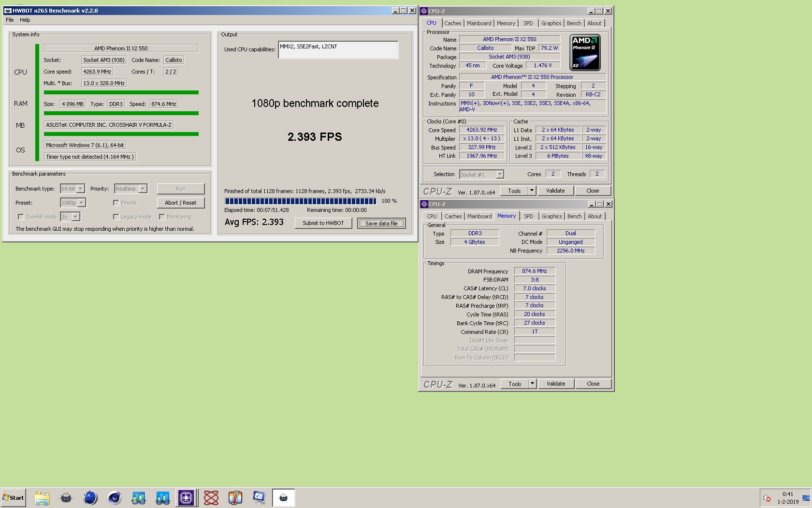This screenshot has height=508, width=812.
Task: Open Windows Explorer from the taskbar
Action: pos(42,497)
